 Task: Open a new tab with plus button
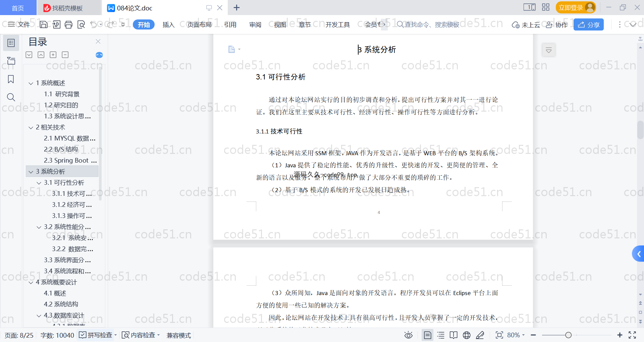tap(236, 7)
